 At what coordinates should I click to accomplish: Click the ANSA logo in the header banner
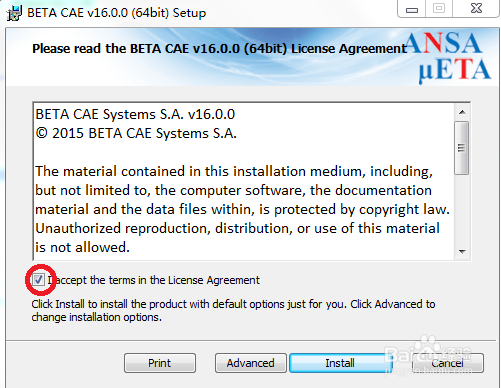tap(444, 43)
